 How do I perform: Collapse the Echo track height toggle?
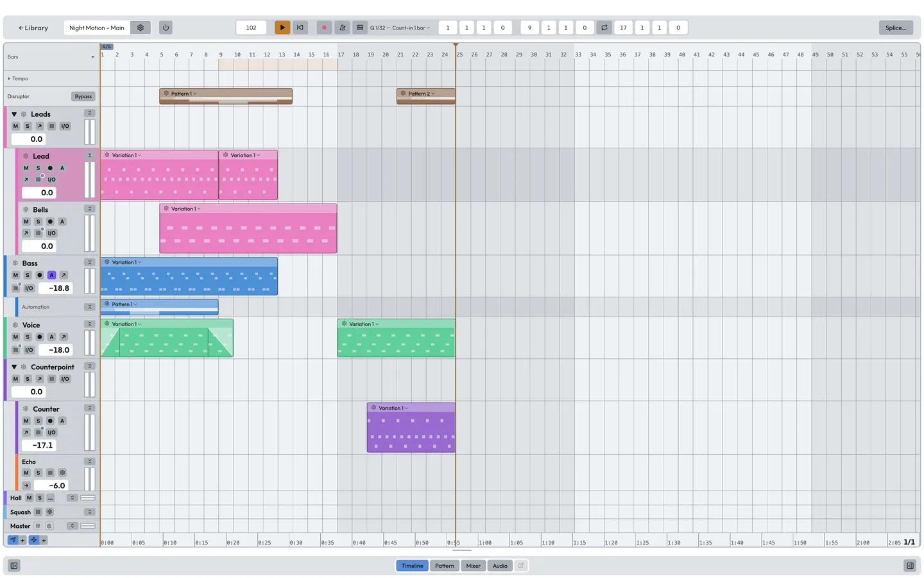(90, 461)
